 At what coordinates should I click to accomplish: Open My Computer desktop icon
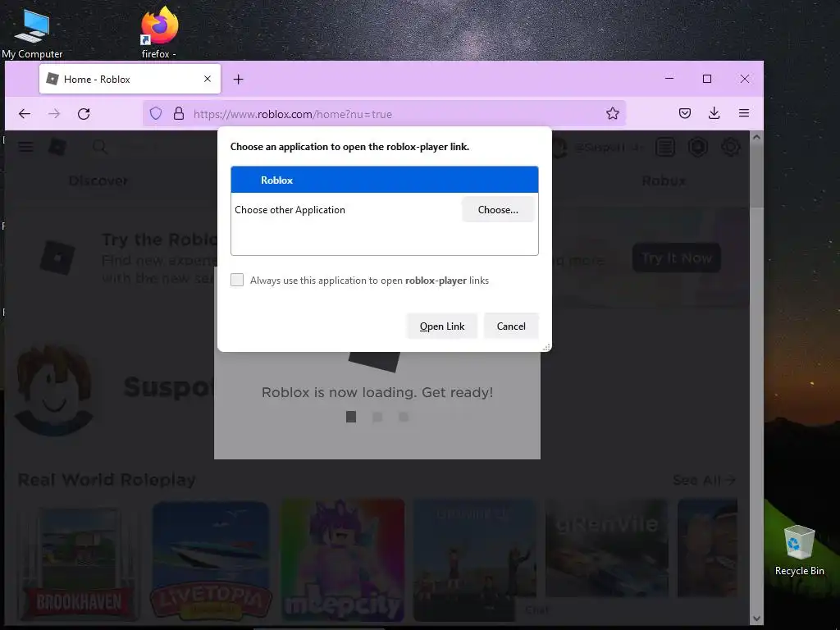(32, 32)
